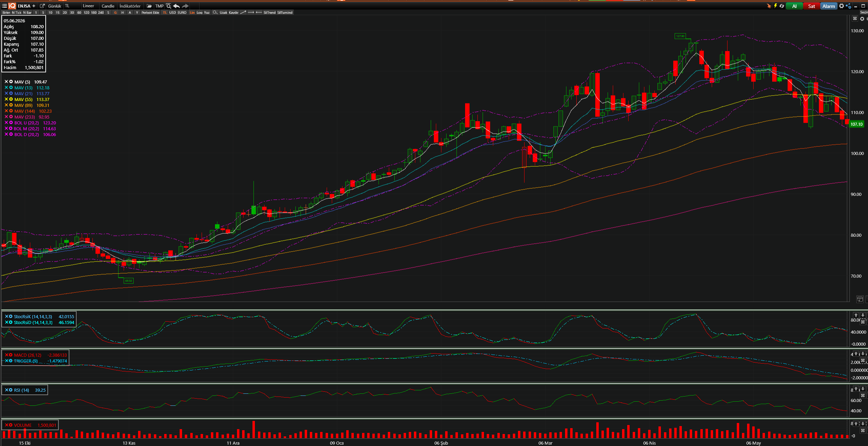Open the hamburger main menu
Viewport: 868px width, 446px height.
tap(4, 6)
